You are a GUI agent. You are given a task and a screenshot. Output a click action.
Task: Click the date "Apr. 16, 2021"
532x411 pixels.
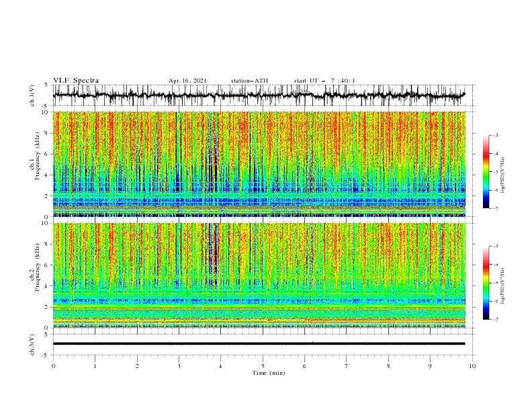187,81
